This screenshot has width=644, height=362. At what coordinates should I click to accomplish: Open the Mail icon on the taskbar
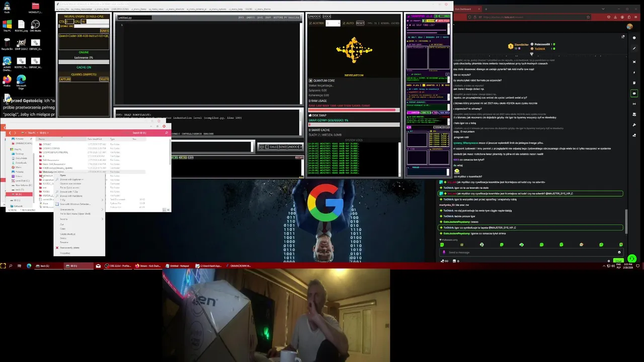98,265
